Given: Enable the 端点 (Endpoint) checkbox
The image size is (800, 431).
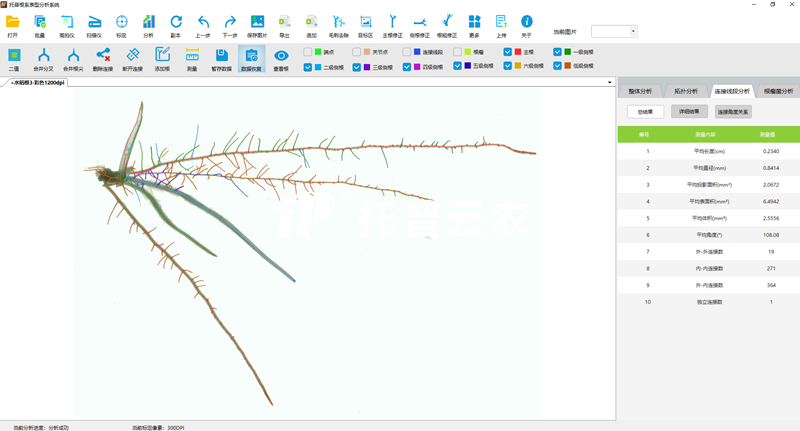Looking at the screenshot, I should tap(308, 52).
